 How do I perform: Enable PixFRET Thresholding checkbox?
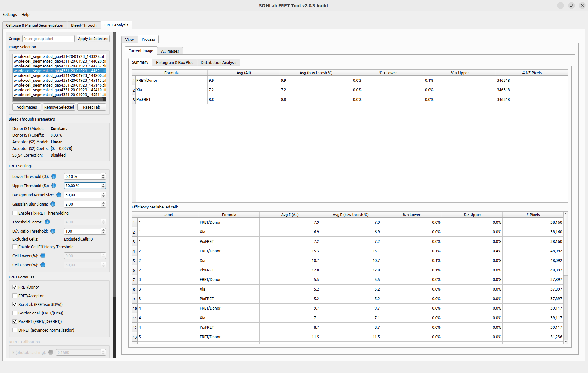tap(15, 213)
